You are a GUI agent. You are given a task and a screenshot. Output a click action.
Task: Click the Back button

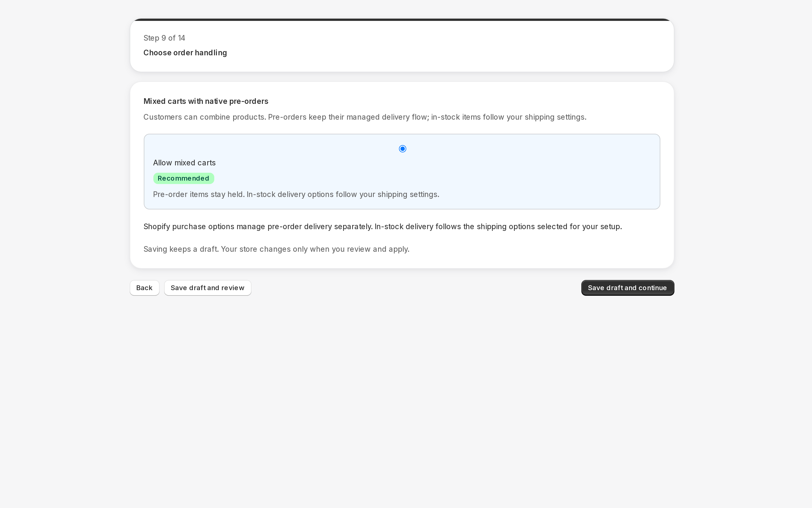coord(144,288)
